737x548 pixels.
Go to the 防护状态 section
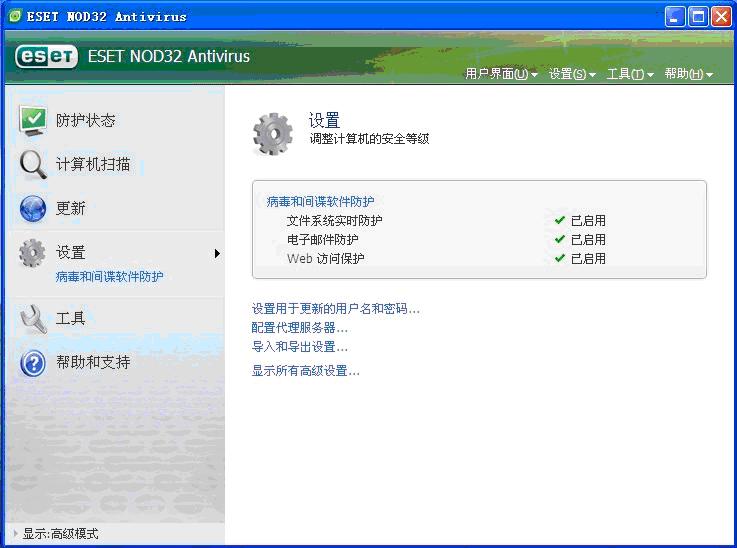86,121
